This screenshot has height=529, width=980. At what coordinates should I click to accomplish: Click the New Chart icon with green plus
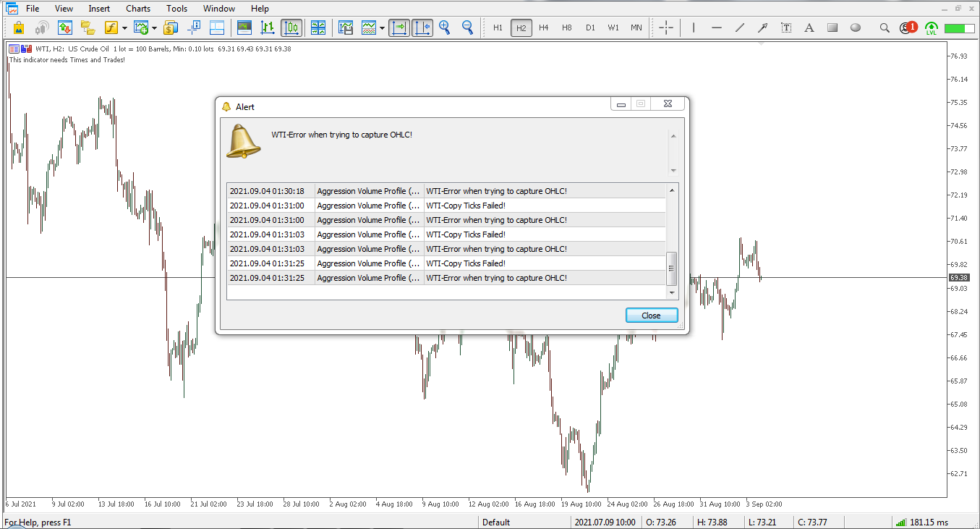(x=141, y=28)
